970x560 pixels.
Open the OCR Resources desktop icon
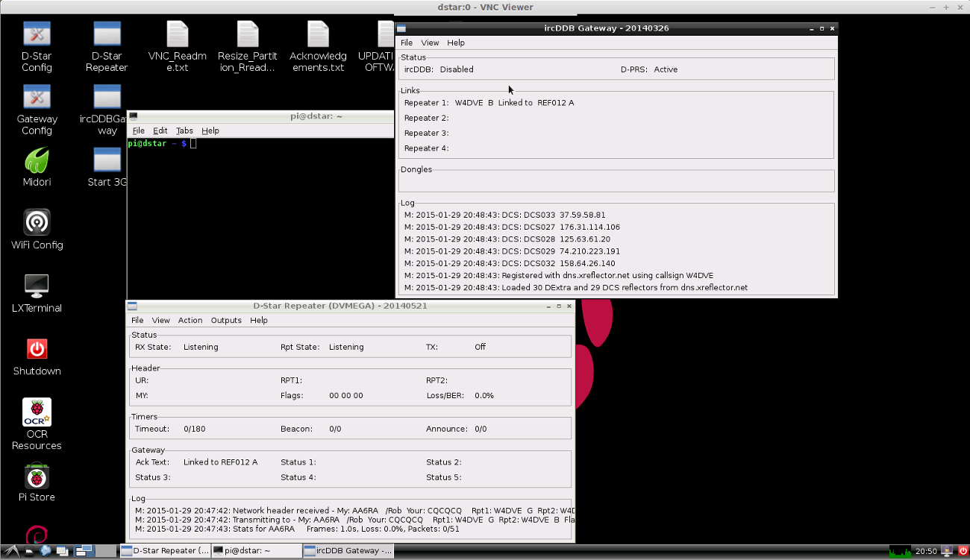tap(37, 424)
